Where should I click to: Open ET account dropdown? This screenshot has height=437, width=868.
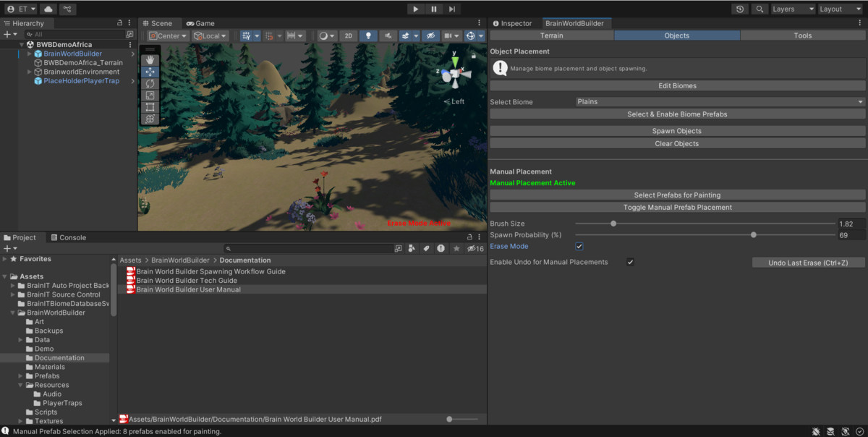(20, 9)
